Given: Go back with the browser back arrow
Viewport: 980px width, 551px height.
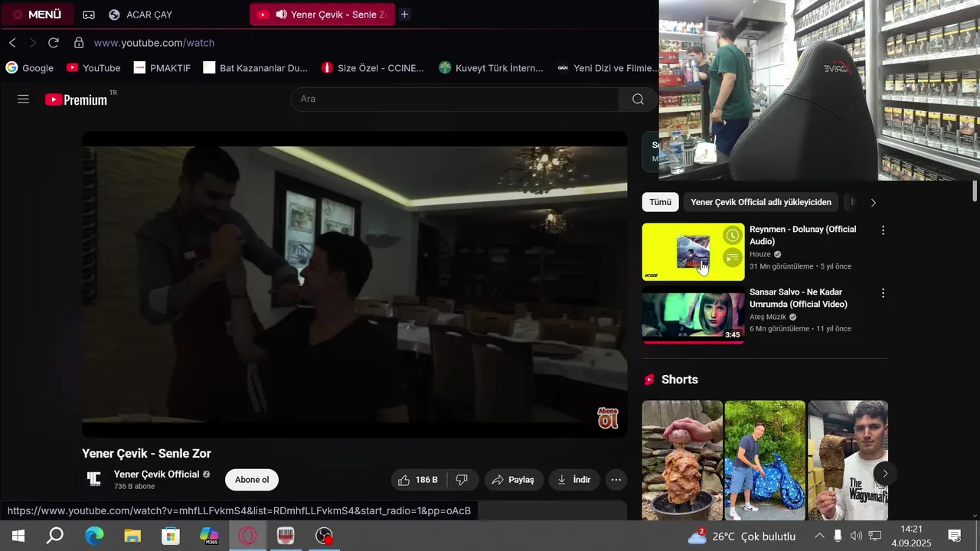Looking at the screenshot, I should [12, 43].
